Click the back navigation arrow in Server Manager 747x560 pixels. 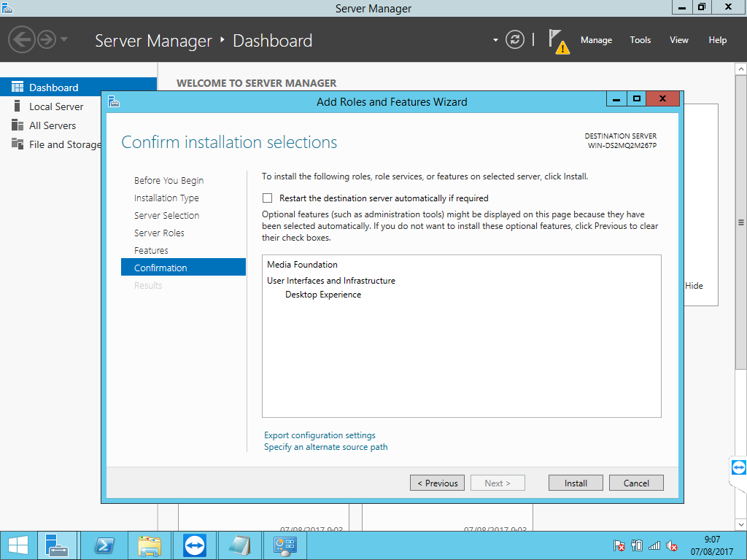pyautogui.click(x=22, y=39)
